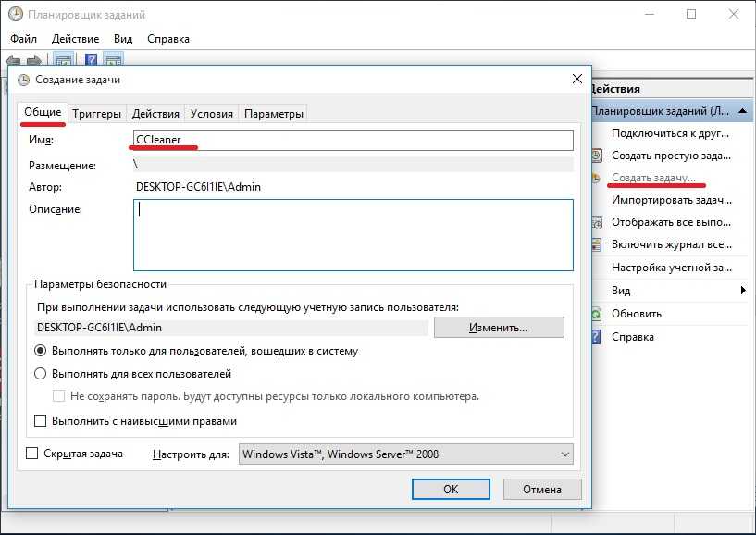Enable 'Выполнить с наивысшими правами' checkbox

tap(40, 421)
